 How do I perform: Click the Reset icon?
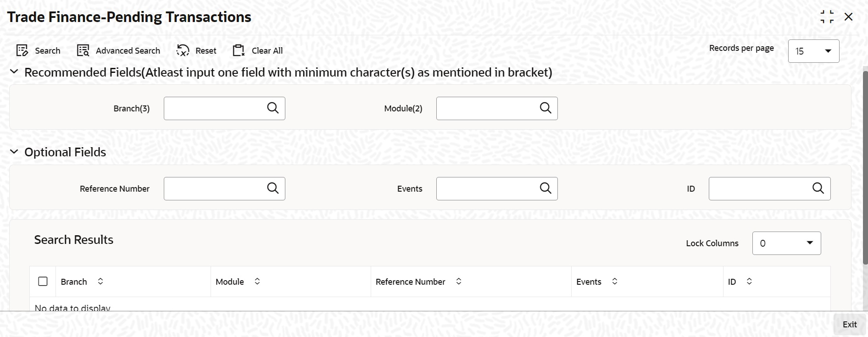(183, 50)
